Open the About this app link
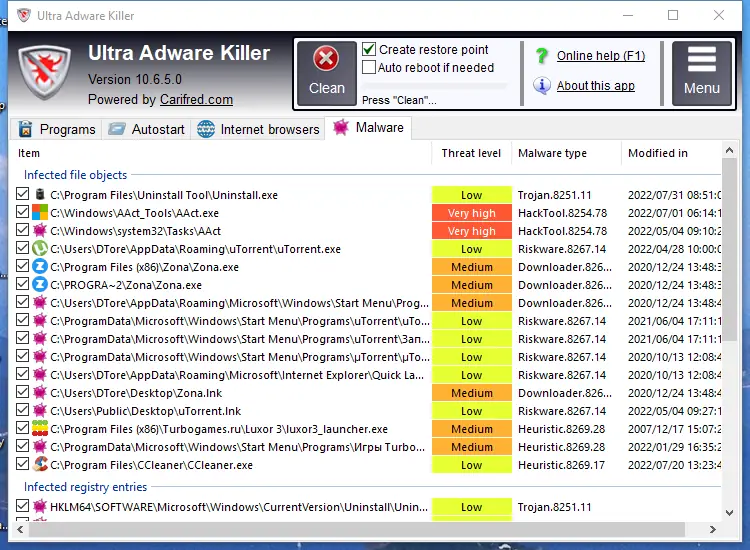Screen dimensions: 750x550 596,86
